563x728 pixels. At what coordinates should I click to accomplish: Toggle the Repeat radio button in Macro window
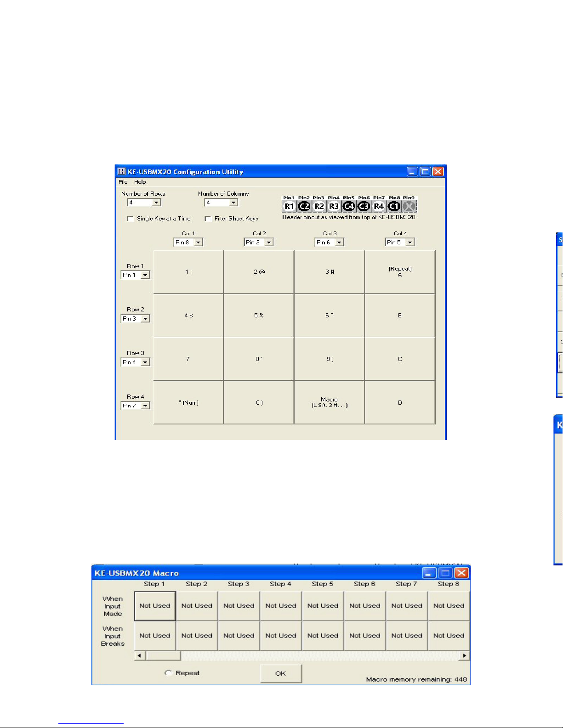click(168, 673)
